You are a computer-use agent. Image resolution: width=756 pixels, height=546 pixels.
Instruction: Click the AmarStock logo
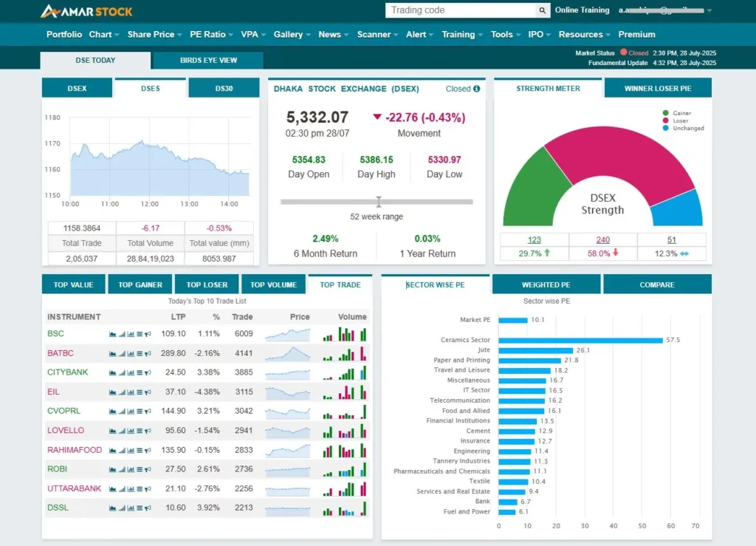pyautogui.click(x=86, y=11)
